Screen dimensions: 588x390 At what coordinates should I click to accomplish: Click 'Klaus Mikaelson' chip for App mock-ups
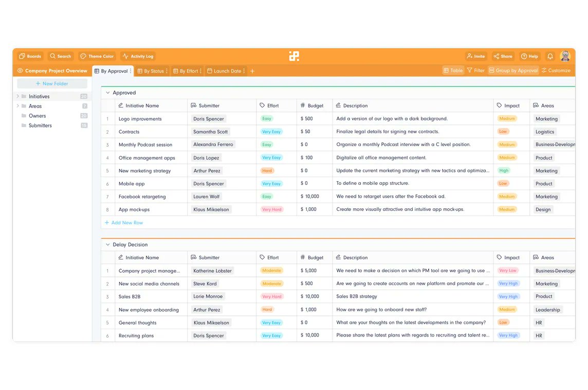[211, 210]
